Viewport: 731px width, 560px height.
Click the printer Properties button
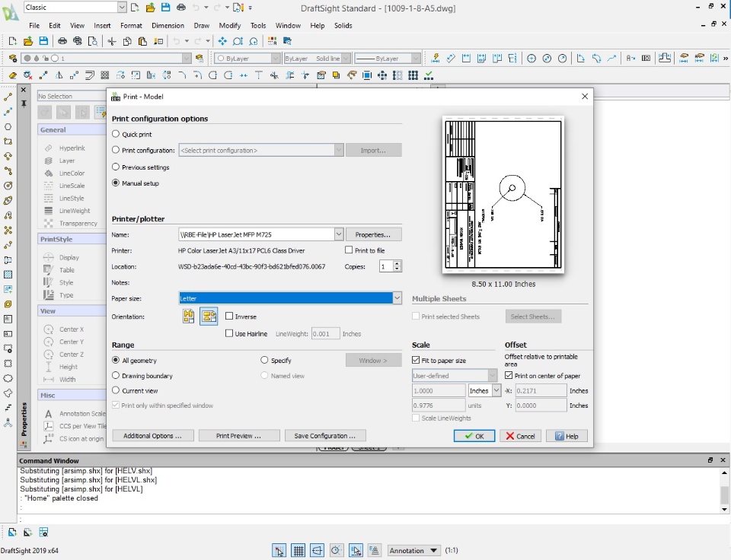[x=373, y=234]
